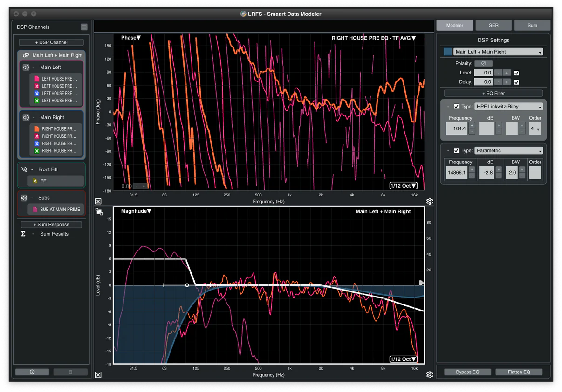
Task: Switch to the SER tab
Action: point(493,25)
